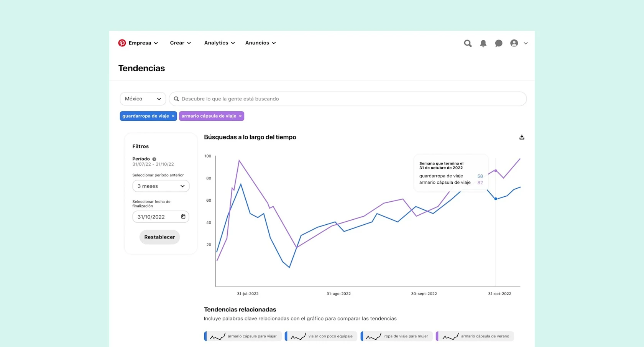Viewport: 644px width, 347px height.
Task: Download the chart data
Action: (x=522, y=137)
